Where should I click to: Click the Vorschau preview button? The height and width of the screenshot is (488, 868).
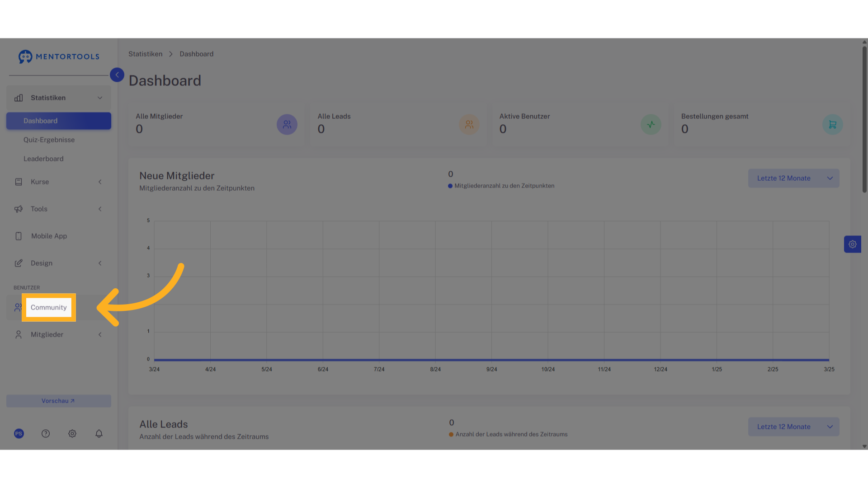pos(59,401)
